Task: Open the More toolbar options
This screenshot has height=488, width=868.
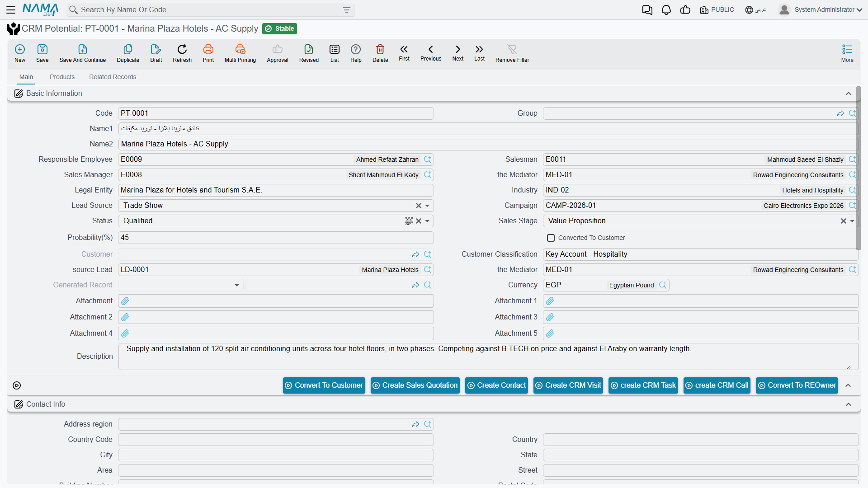Action: point(847,53)
